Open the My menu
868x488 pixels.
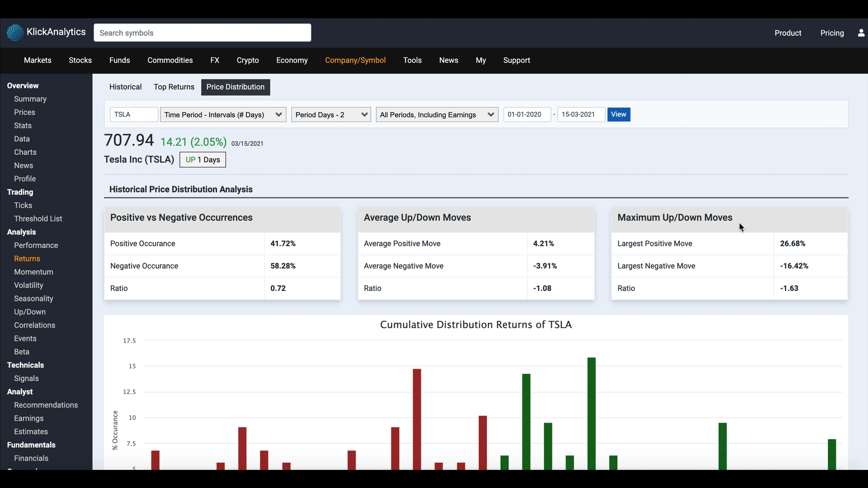pyautogui.click(x=481, y=60)
